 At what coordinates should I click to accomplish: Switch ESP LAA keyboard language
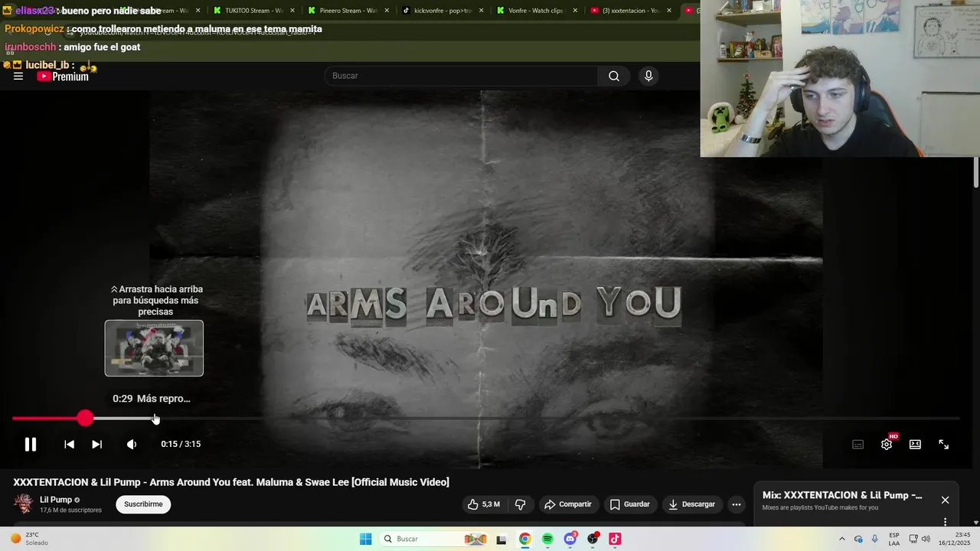coord(894,539)
